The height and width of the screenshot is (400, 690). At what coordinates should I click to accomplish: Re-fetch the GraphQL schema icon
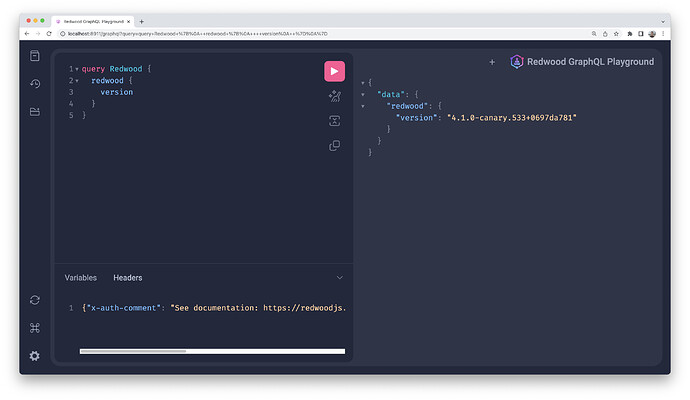[x=35, y=300]
